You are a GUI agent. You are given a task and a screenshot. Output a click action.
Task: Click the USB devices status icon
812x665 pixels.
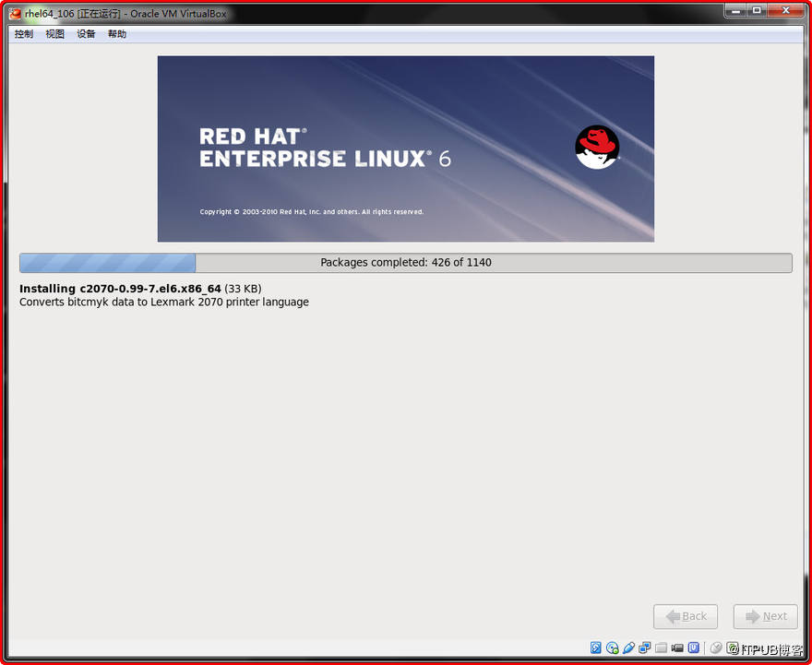pyautogui.click(x=628, y=647)
